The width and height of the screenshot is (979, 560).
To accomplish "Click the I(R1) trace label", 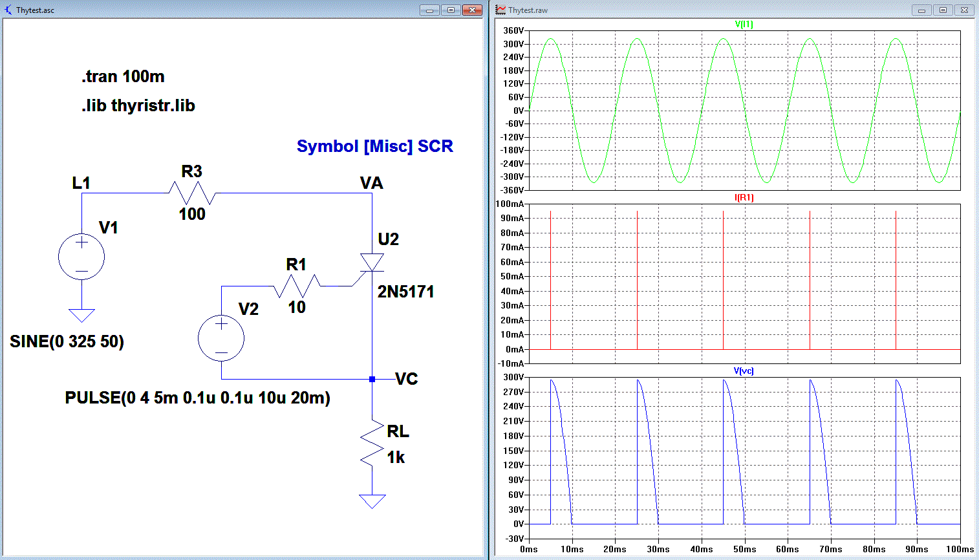I will [x=744, y=197].
